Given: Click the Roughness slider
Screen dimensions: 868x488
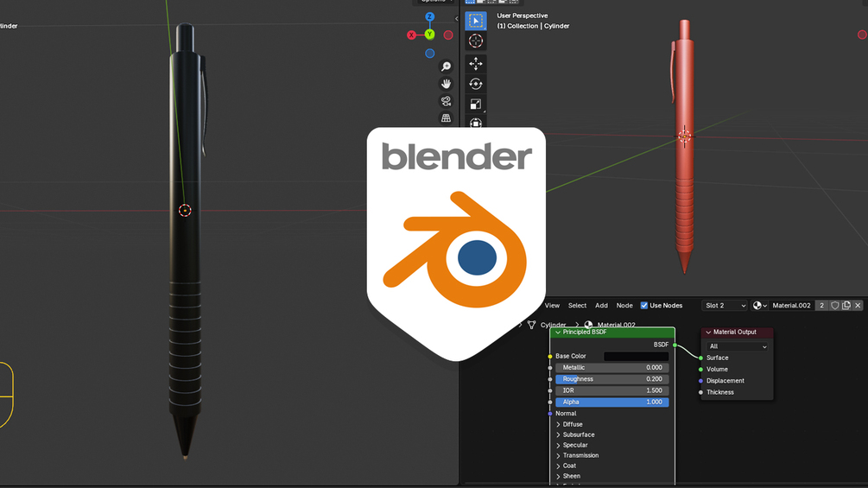Looking at the screenshot, I should coord(611,379).
